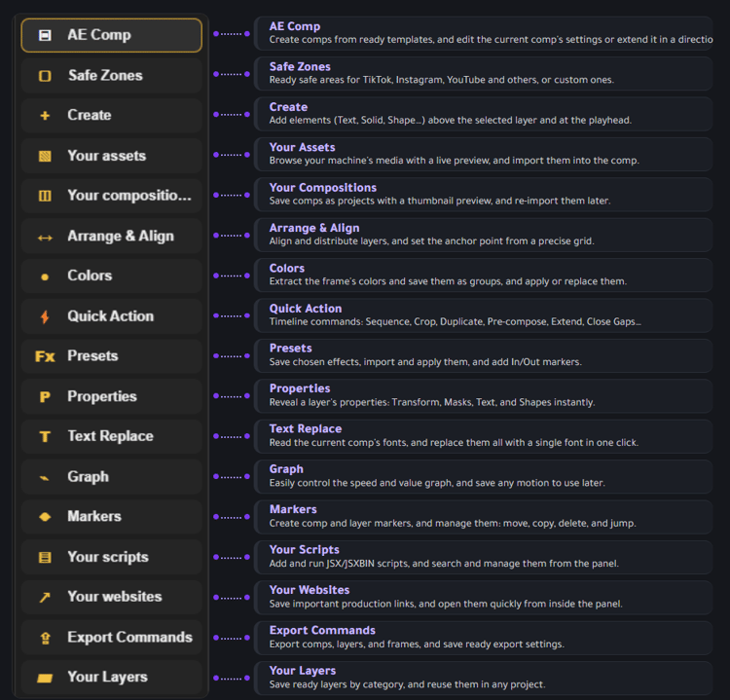Open the Your assets menu item
730x700 pixels.
pyautogui.click(x=112, y=156)
